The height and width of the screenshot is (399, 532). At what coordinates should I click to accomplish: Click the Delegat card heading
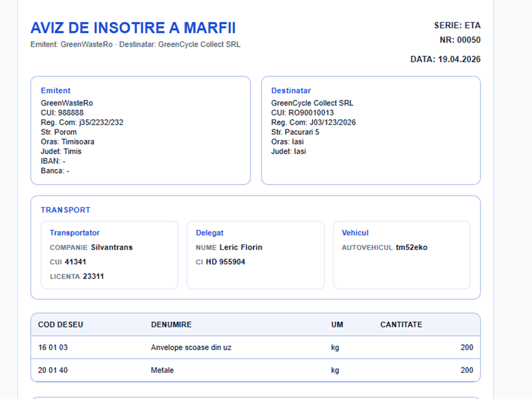click(210, 233)
